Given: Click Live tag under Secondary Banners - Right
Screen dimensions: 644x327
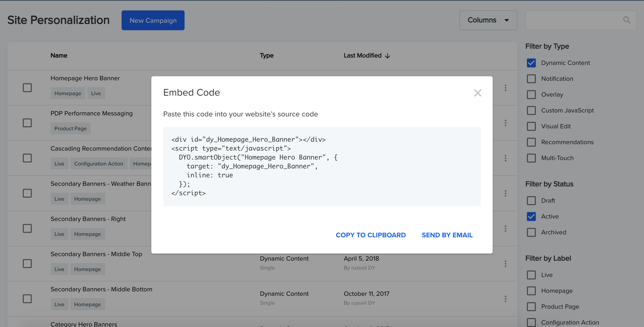Looking at the screenshot, I should coord(59,234).
